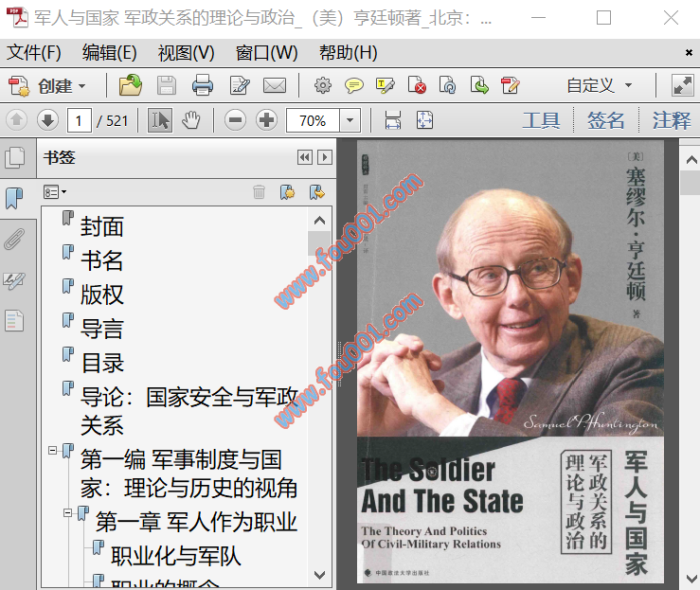Click the Save floppy disk icon
The width and height of the screenshot is (700, 590).
[167, 85]
